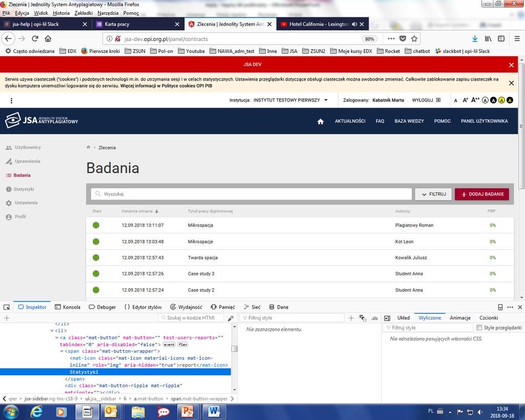Set largest font size A++
Screen dimensions: 525x420
pos(475,100)
